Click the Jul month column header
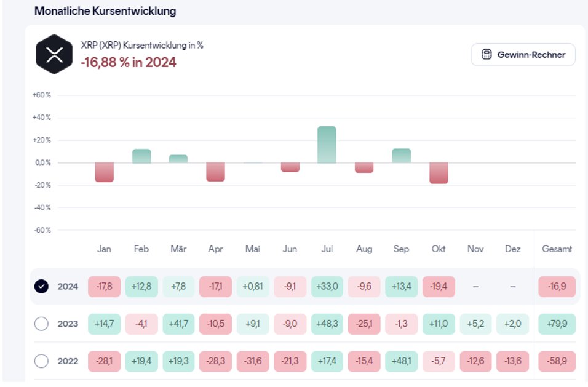Viewport: 588px width, 387px height. [327, 249]
